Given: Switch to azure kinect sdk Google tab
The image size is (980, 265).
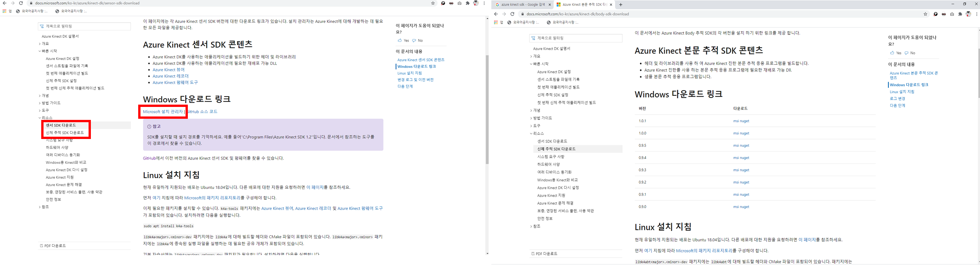Looking at the screenshot, I should pyautogui.click(x=523, y=5).
